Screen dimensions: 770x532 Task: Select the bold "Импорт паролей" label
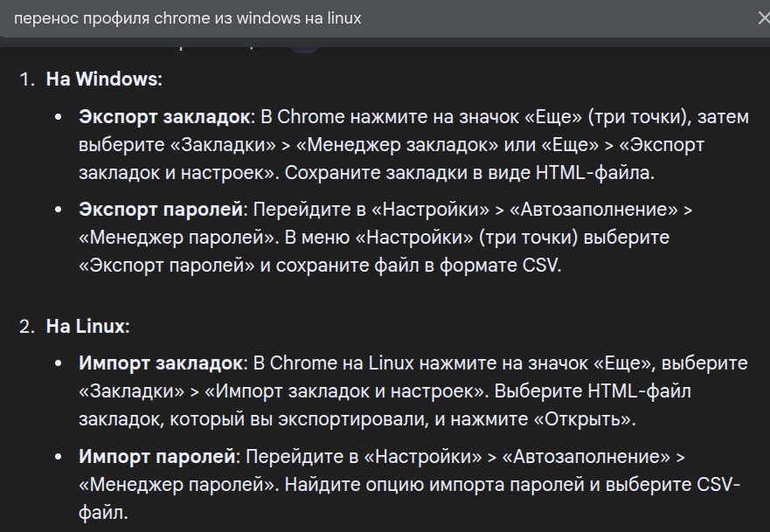pyautogui.click(x=155, y=455)
